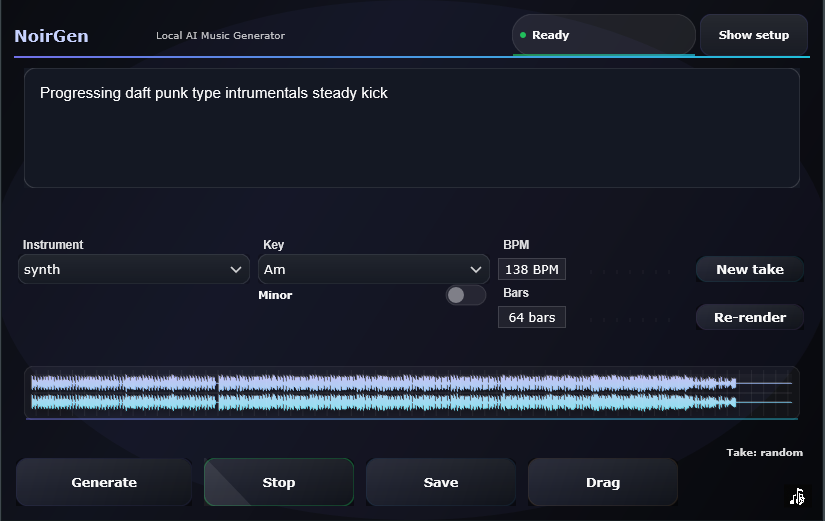The image size is (825, 521).
Task: Save the generated track
Action: tap(441, 482)
